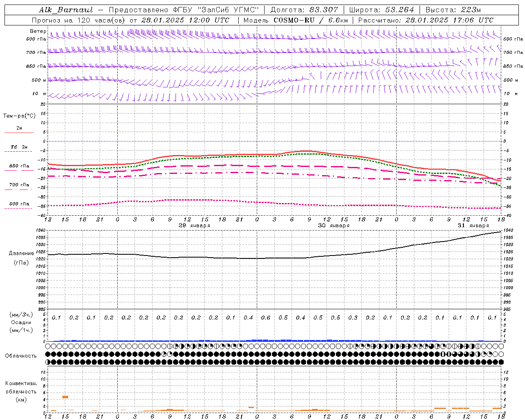Click the 31 января date label

pos(473,226)
